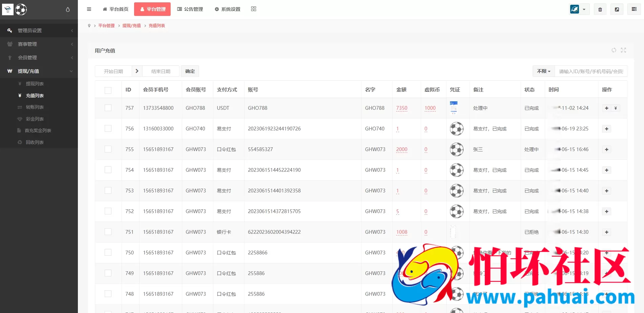Expand 管理员设置 sidebar menu
This screenshot has height=313, width=644.
coord(39,30)
